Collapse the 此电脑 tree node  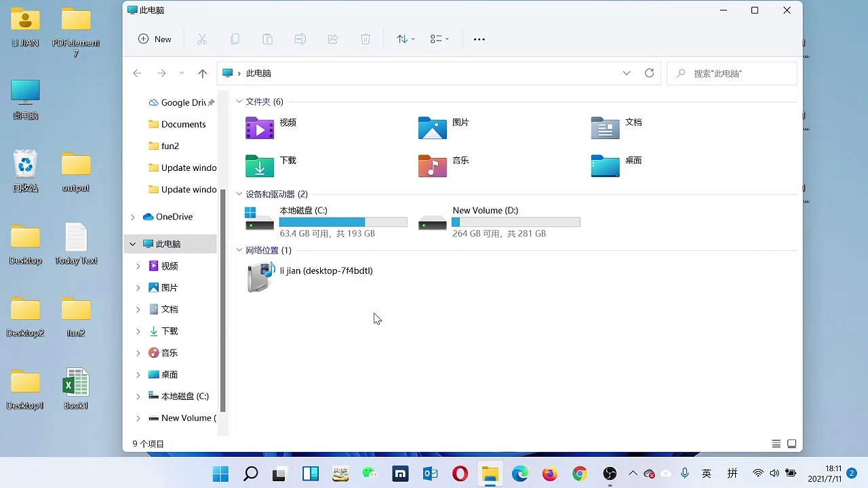[x=132, y=244]
